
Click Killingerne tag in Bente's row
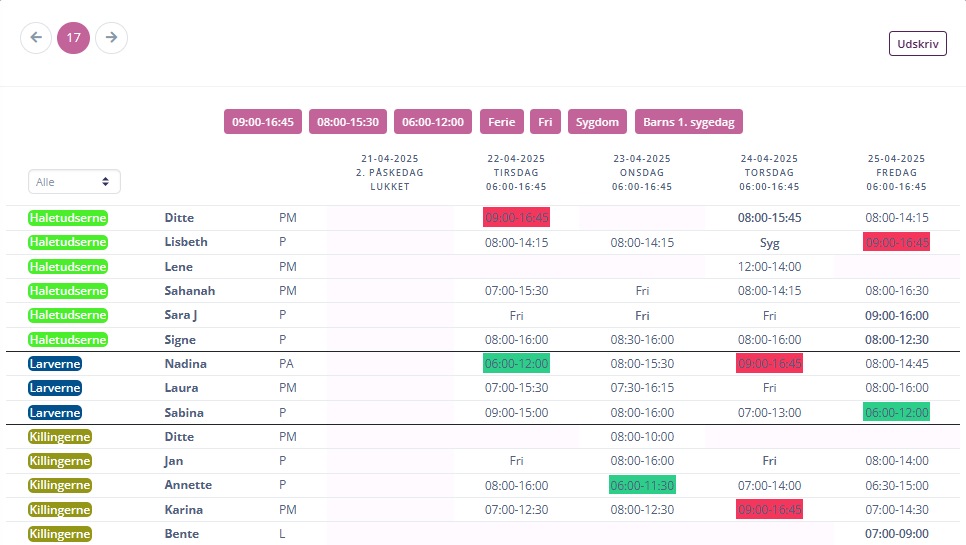(x=60, y=534)
